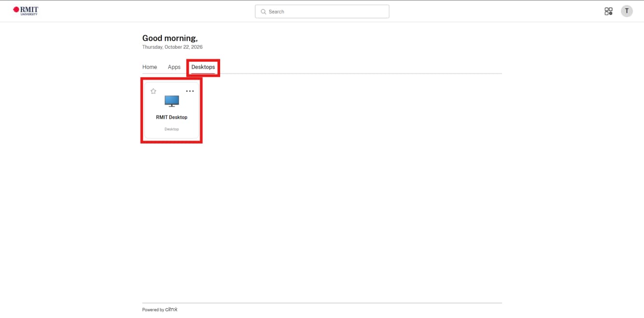Open the user account avatar T
Viewport: 644px width, 318px height.
click(x=627, y=11)
